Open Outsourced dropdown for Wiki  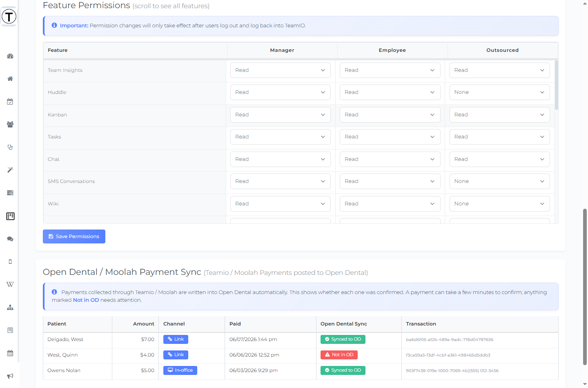pyautogui.click(x=500, y=204)
